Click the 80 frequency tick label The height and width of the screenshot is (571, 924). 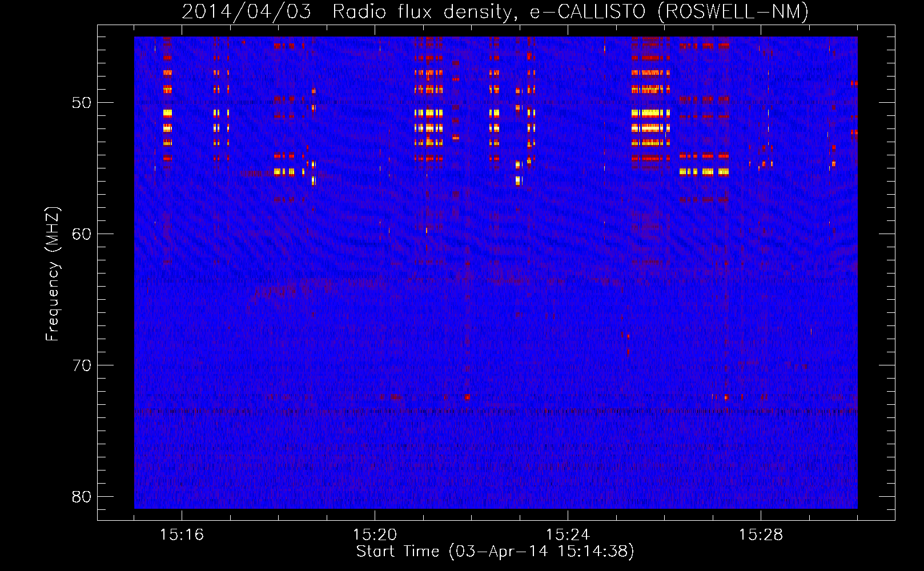[82, 497]
